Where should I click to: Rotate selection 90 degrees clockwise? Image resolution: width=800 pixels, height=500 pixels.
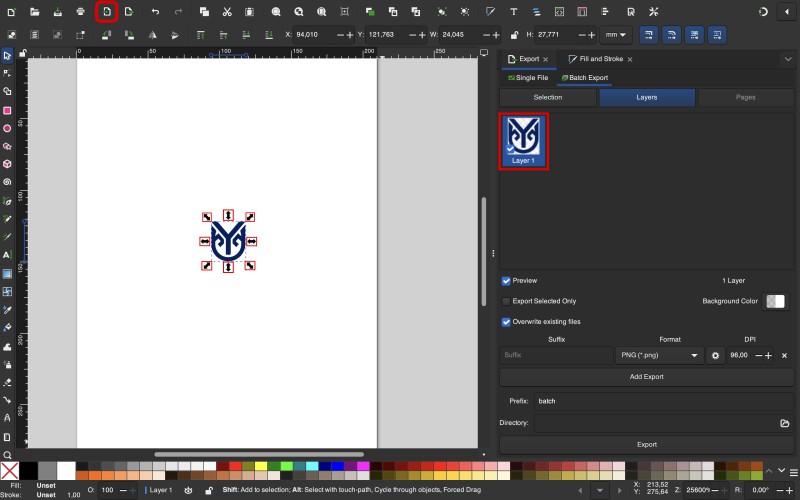click(129, 35)
